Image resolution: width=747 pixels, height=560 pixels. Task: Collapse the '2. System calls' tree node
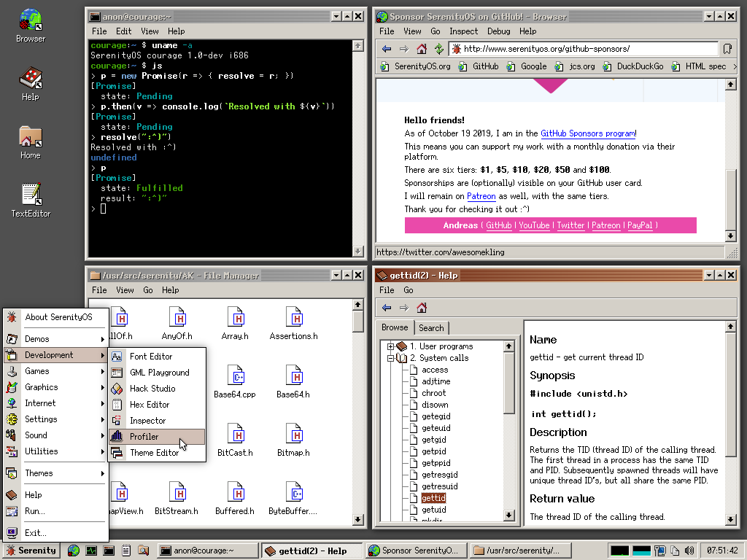(391, 358)
